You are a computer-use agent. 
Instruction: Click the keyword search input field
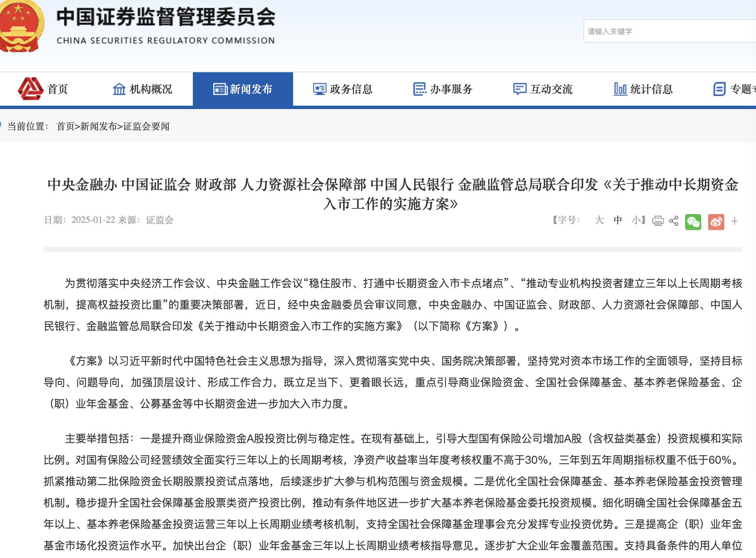tap(669, 31)
